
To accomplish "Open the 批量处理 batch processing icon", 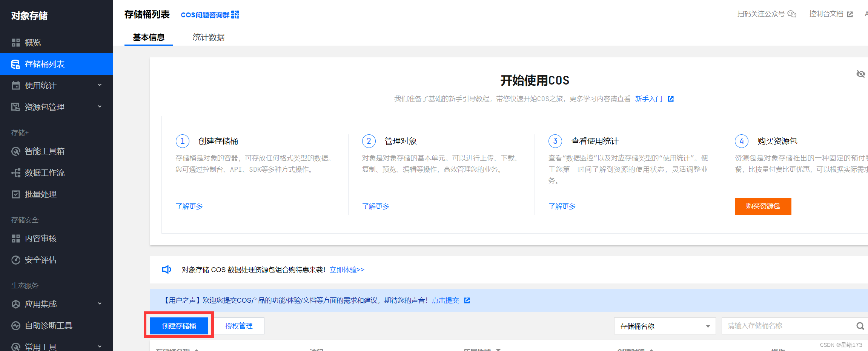I will click(x=15, y=194).
